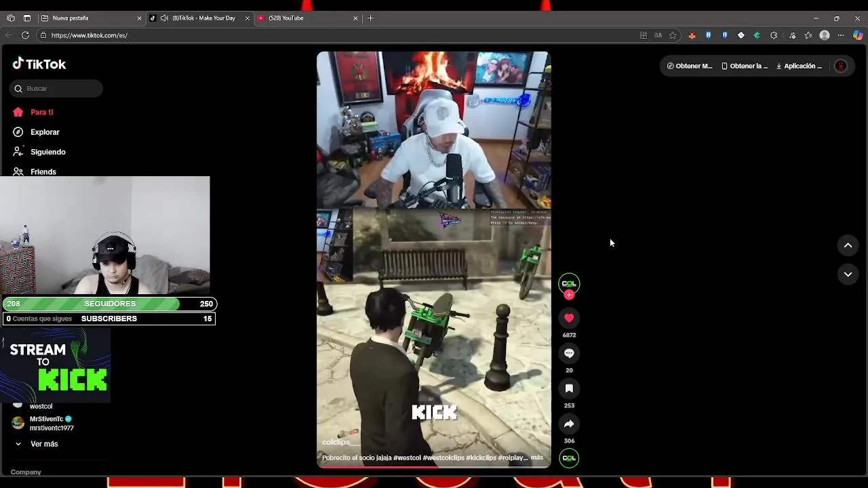Open the browser Extensions puzzle icon

click(774, 35)
